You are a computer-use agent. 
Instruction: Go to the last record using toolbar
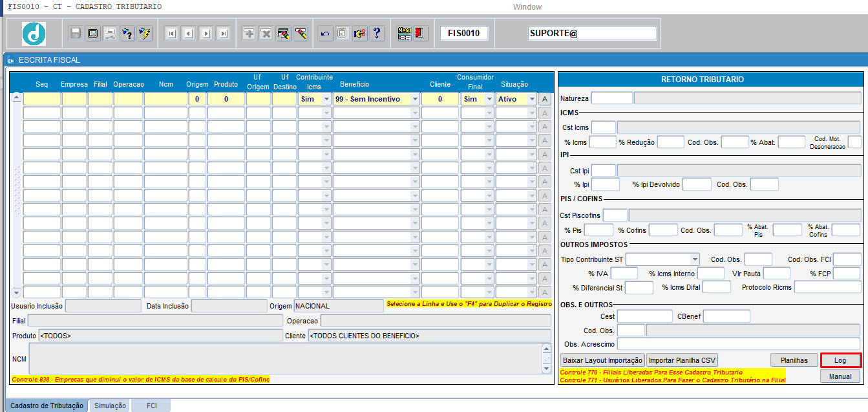[223, 34]
